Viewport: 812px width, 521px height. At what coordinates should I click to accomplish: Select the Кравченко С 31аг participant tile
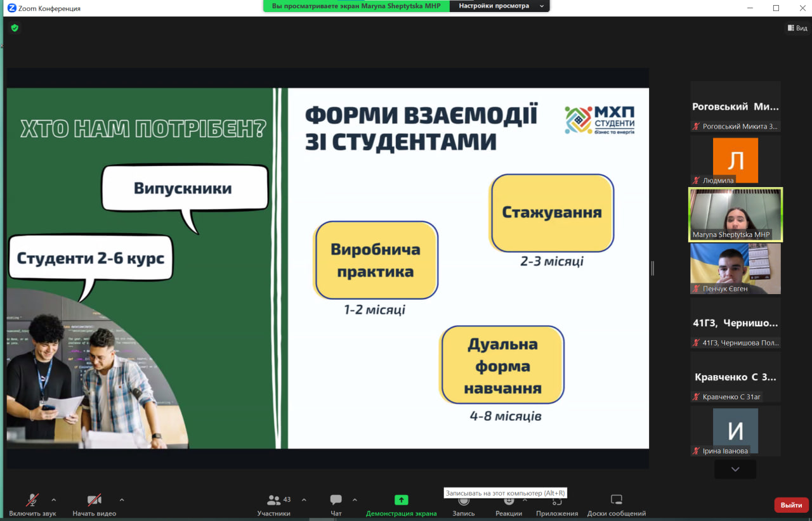click(736, 376)
